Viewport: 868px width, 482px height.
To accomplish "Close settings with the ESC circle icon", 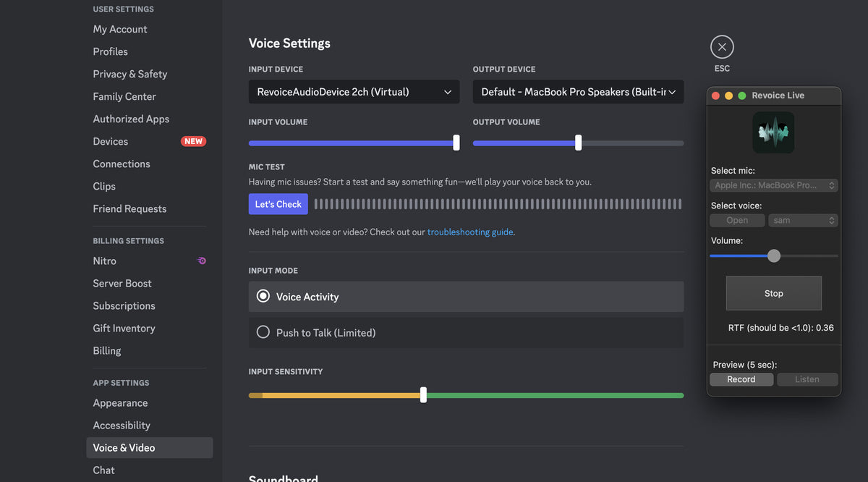I will (722, 47).
